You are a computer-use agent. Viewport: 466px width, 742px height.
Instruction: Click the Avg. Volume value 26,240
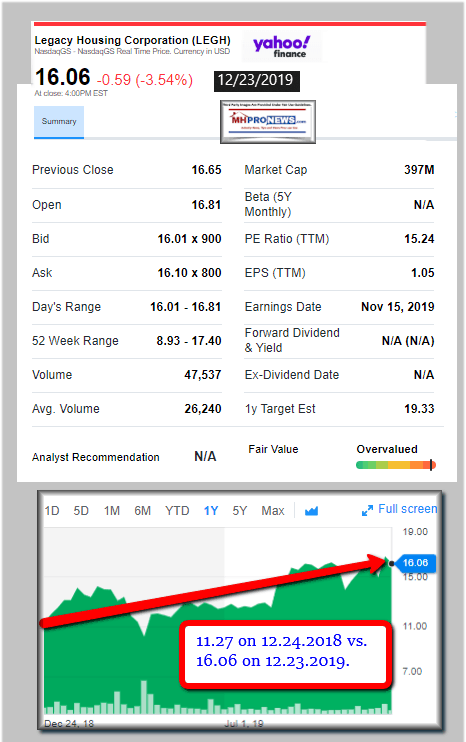point(202,409)
